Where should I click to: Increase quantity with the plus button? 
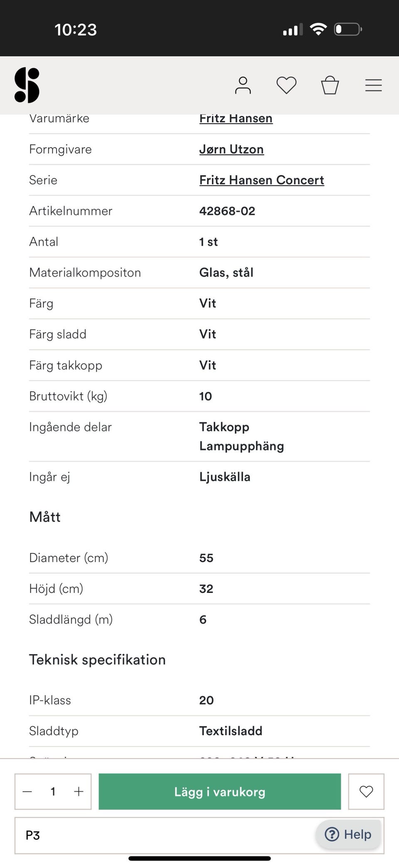tap(79, 791)
